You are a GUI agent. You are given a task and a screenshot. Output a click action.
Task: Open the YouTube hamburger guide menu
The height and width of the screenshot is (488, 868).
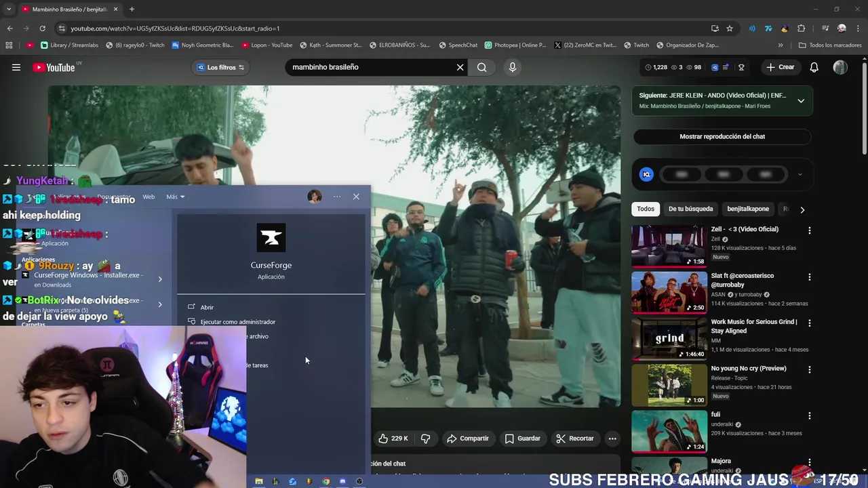point(16,67)
